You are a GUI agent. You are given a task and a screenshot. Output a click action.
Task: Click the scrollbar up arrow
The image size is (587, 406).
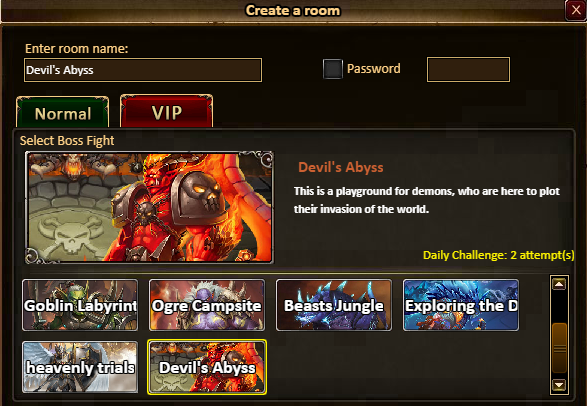point(559,284)
